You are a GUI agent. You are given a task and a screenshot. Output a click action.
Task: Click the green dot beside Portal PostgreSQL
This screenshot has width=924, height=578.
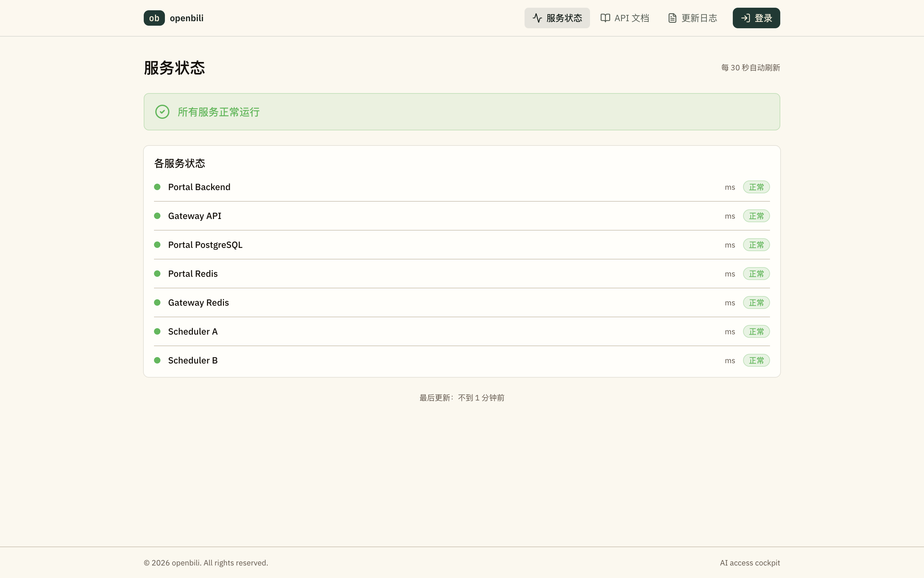pos(157,245)
